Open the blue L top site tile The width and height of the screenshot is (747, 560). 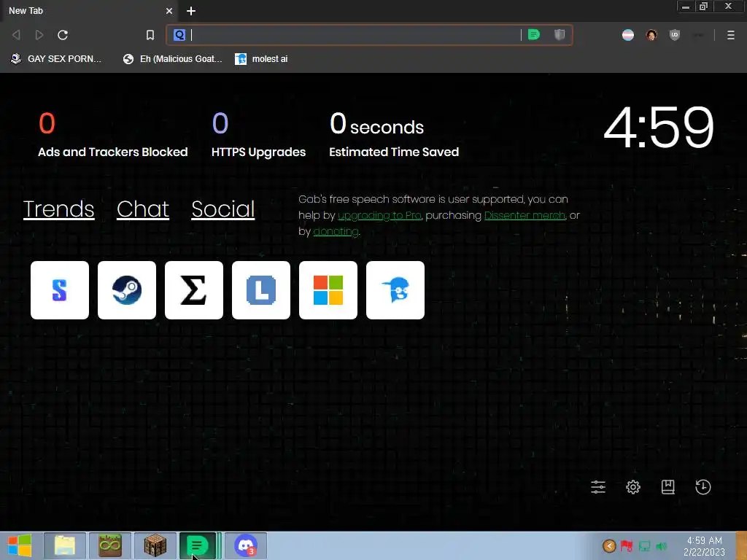coord(261,290)
